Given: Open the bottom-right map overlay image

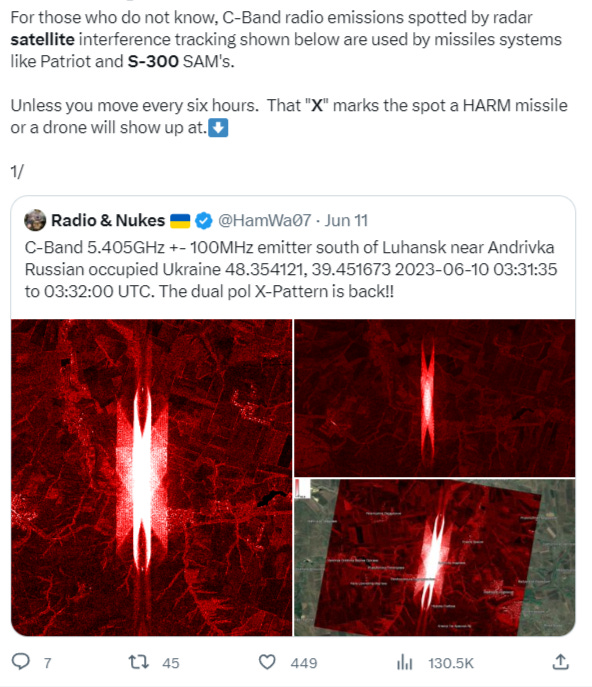Looking at the screenshot, I should [x=435, y=557].
